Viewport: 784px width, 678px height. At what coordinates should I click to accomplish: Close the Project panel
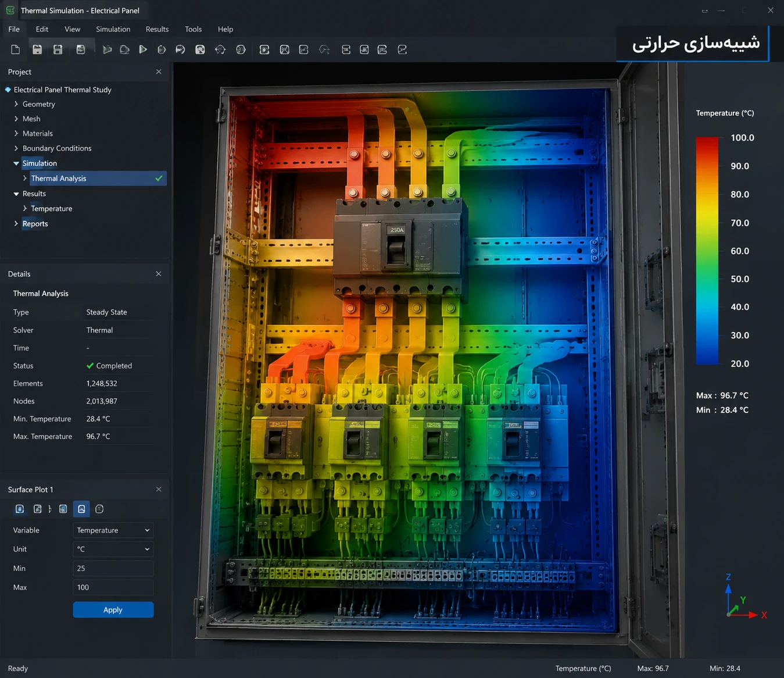click(x=159, y=72)
